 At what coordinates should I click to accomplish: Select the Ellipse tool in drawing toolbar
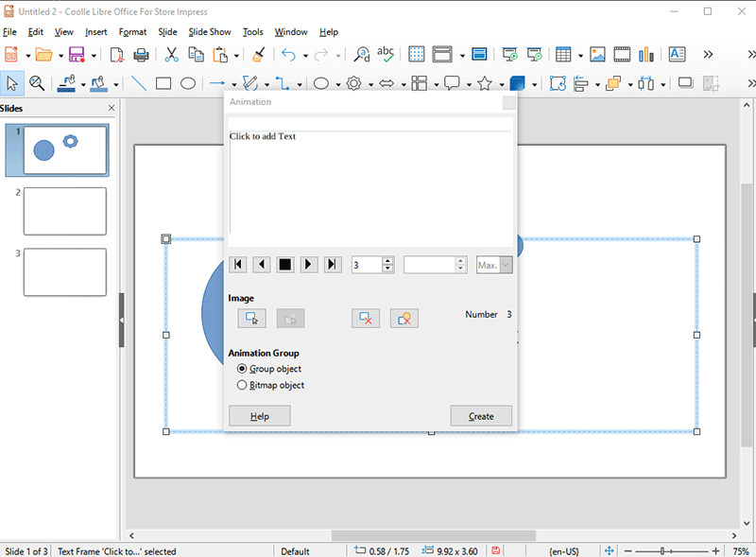(x=188, y=83)
